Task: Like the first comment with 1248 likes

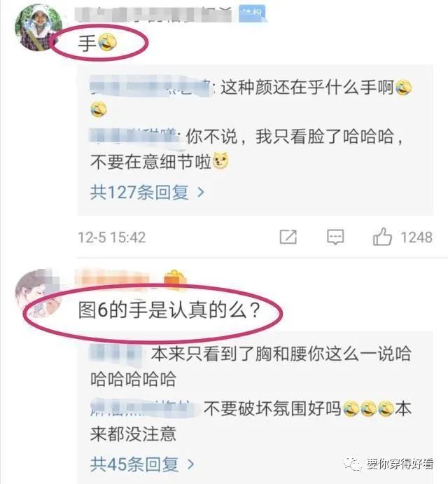Action: pos(382,237)
